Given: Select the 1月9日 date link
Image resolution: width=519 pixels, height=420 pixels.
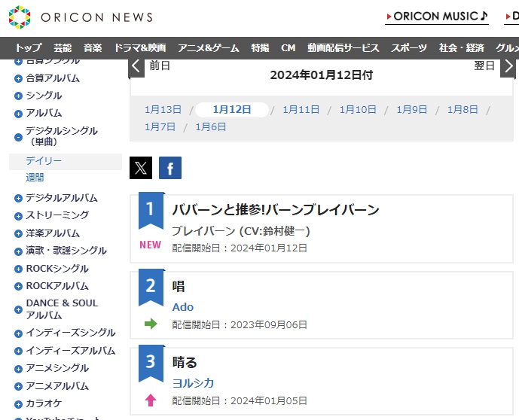Looking at the screenshot, I should tap(412, 109).
